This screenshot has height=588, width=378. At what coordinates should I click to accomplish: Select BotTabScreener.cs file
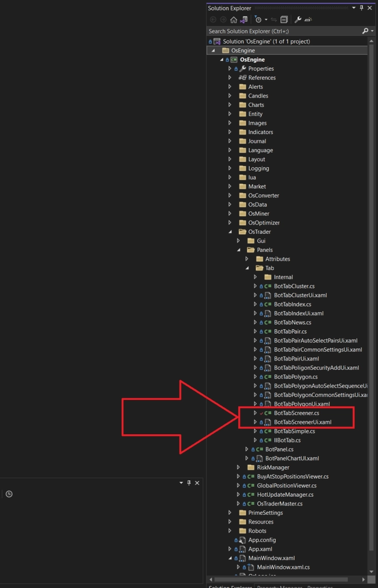tap(297, 413)
